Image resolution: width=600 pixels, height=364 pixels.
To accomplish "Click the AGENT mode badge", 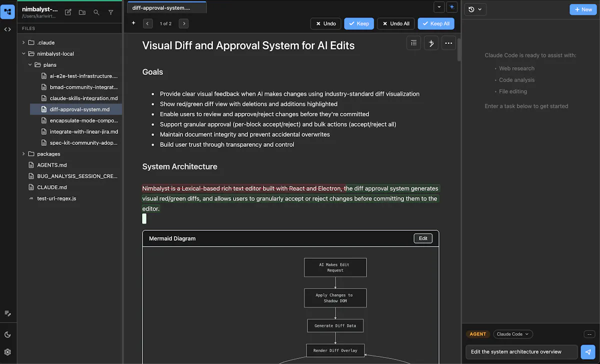I will [x=478, y=334].
